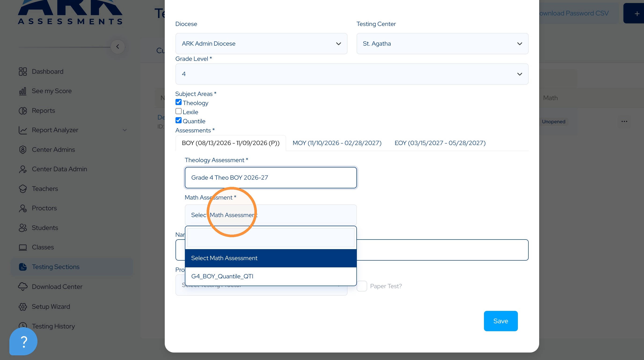Enable the Lexile subject checkbox
This screenshot has width=644, height=360.
(x=179, y=111)
